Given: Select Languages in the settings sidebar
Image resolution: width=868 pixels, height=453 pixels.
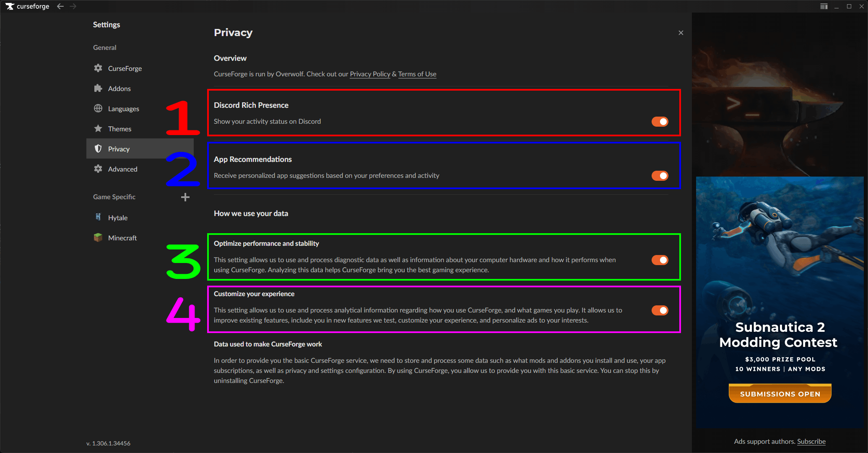Looking at the screenshot, I should pyautogui.click(x=140, y=108).
